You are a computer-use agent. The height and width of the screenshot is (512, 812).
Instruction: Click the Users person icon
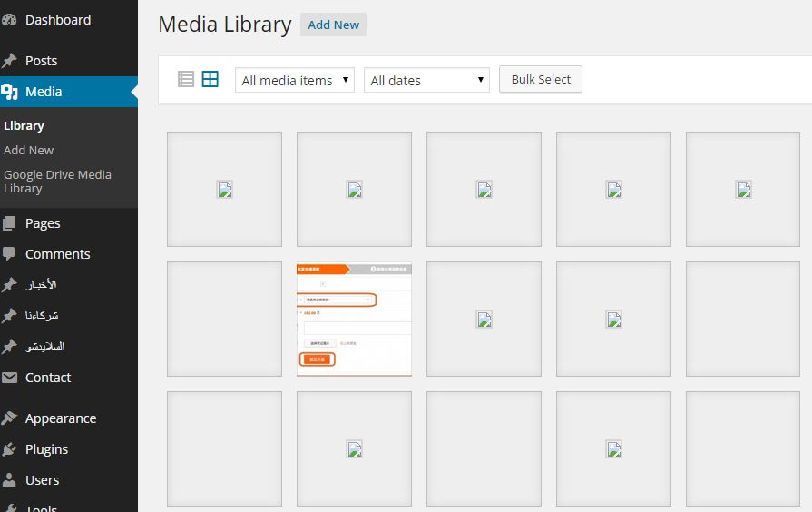[10, 480]
